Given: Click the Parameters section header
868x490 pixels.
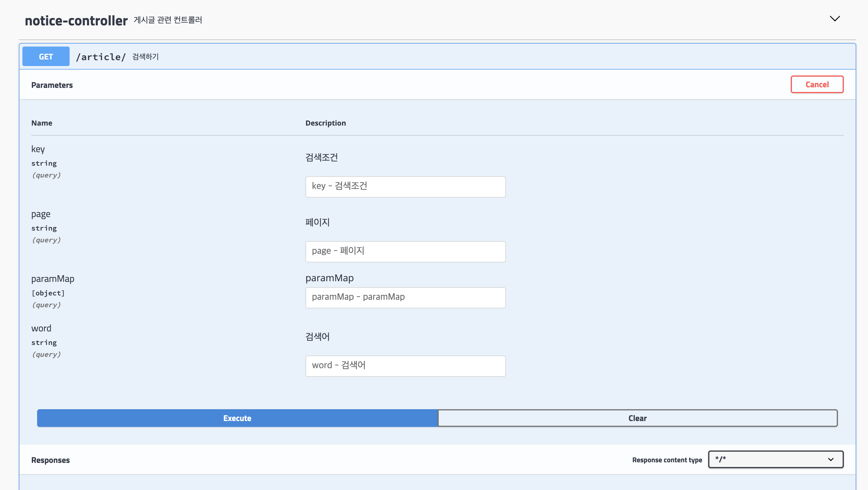Looking at the screenshot, I should (52, 85).
